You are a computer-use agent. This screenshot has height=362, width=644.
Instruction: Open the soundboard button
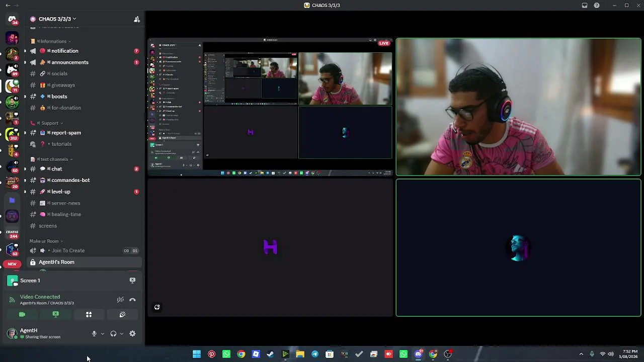(x=122, y=314)
